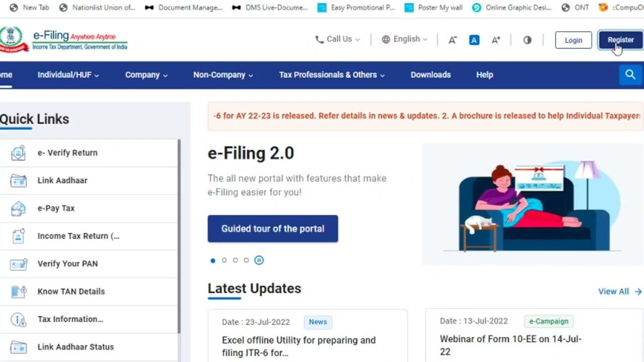Select fourth carousel slide dot

click(x=247, y=260)
